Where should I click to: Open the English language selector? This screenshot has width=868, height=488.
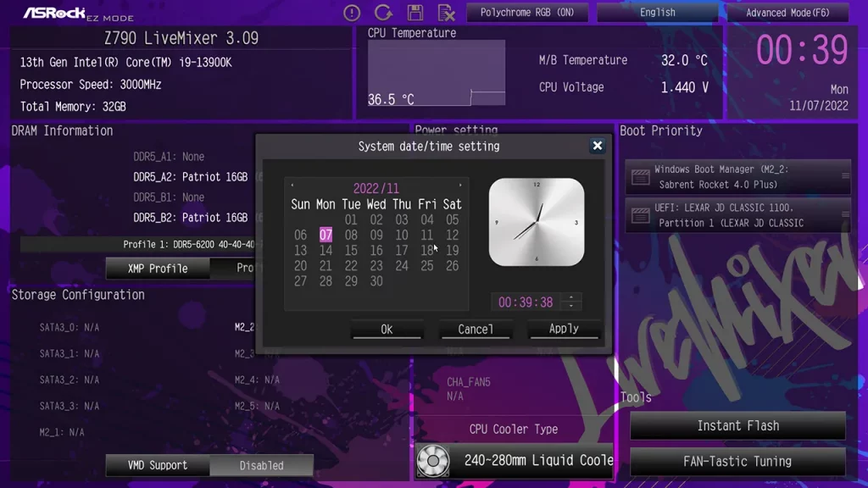tap(657, 12)
